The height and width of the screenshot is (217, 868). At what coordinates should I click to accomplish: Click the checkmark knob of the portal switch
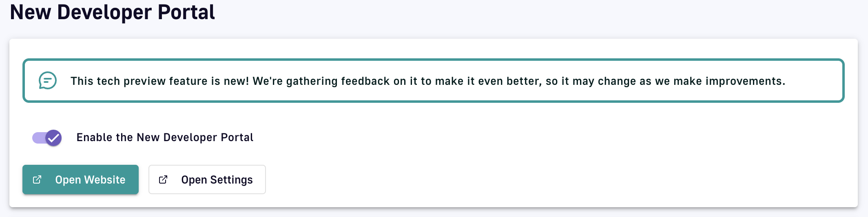53,138
